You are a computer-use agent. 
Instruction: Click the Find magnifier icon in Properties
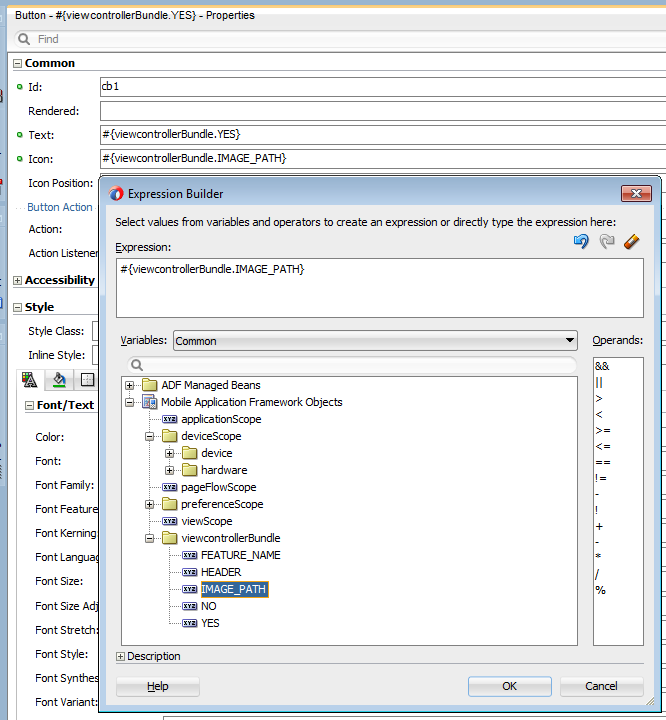tap(24, 39)
